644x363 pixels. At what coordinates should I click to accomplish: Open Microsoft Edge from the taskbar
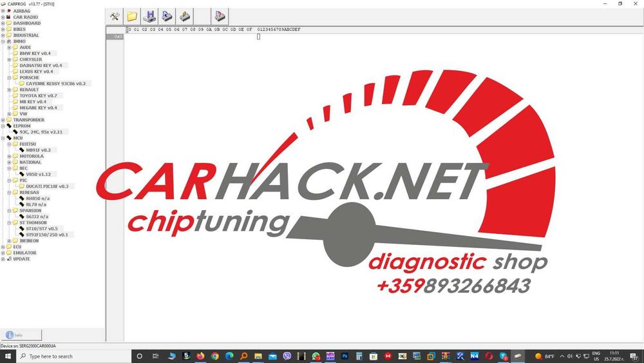click(x=229, y=356)
